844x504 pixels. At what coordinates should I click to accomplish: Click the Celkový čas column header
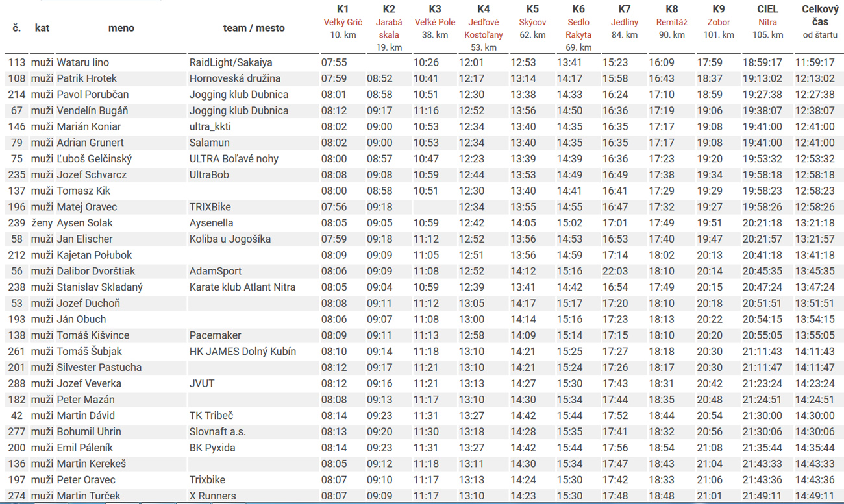(x=820, y=21)
